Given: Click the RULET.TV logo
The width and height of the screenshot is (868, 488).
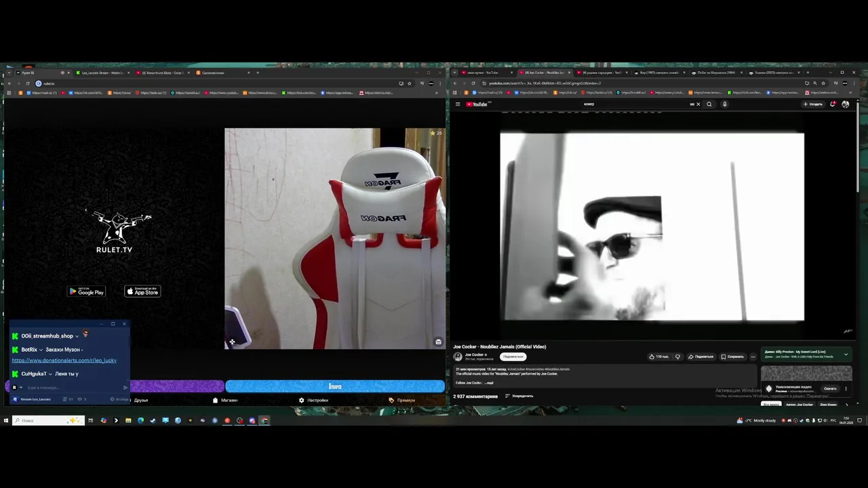Looking at the screenshot, I should (x=114, y=232).
